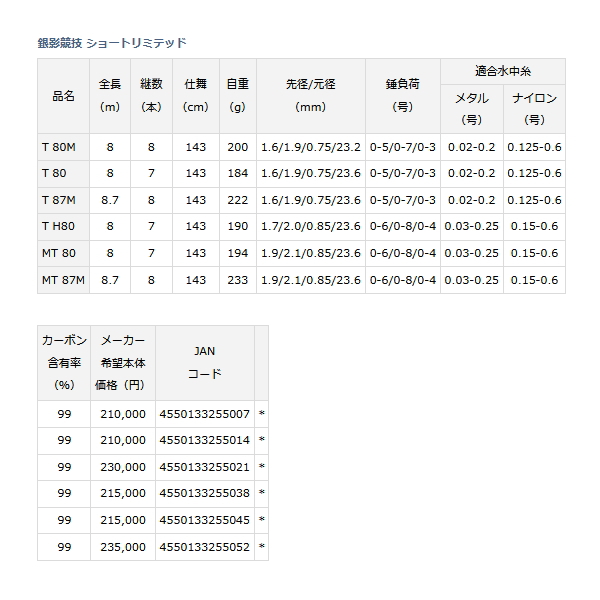Click carbon value 99 beside price 230,000

tap(64, 467)
